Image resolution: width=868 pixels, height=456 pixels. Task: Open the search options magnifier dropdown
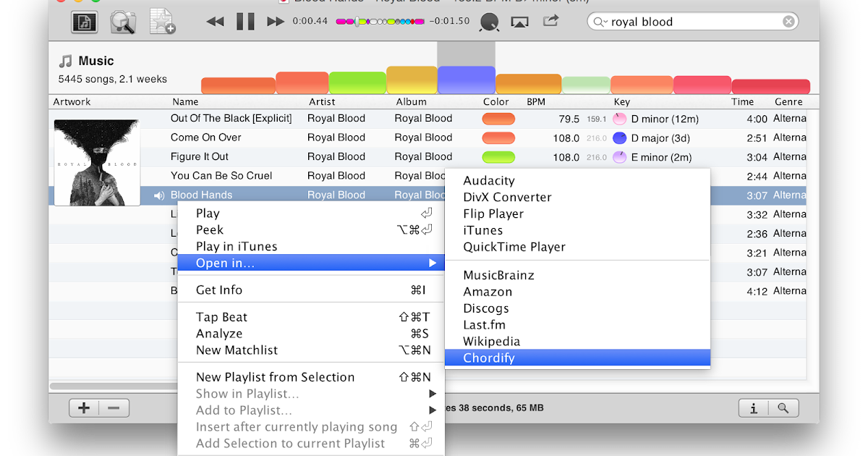pos(600,22)
